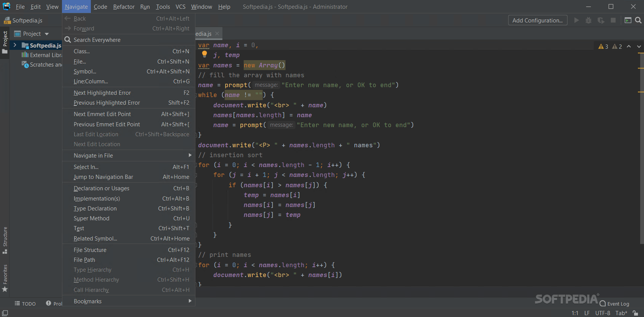This screenshot has width=644, height=317.
Task: Choose Super Method menu entry
Action: [x=128, y=218]
